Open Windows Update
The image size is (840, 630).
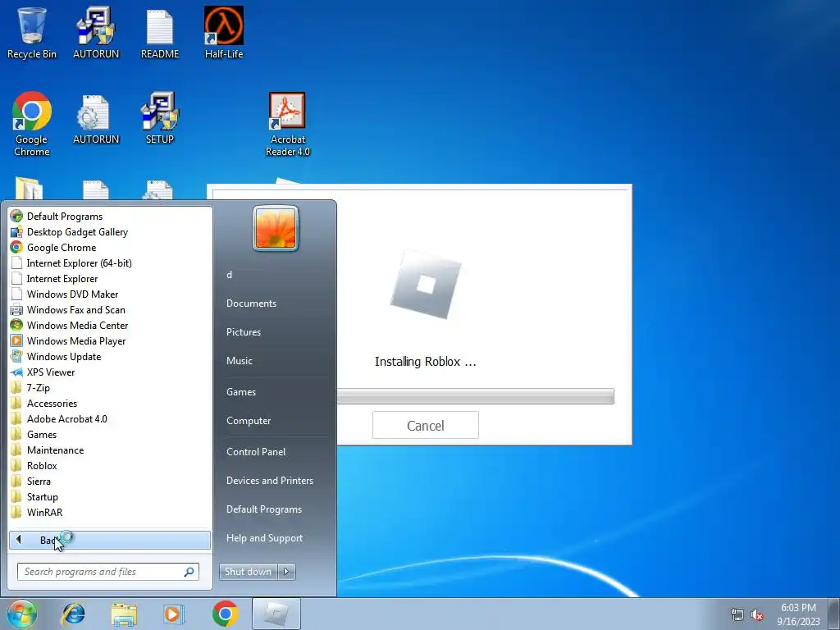(x=110, y=356)
